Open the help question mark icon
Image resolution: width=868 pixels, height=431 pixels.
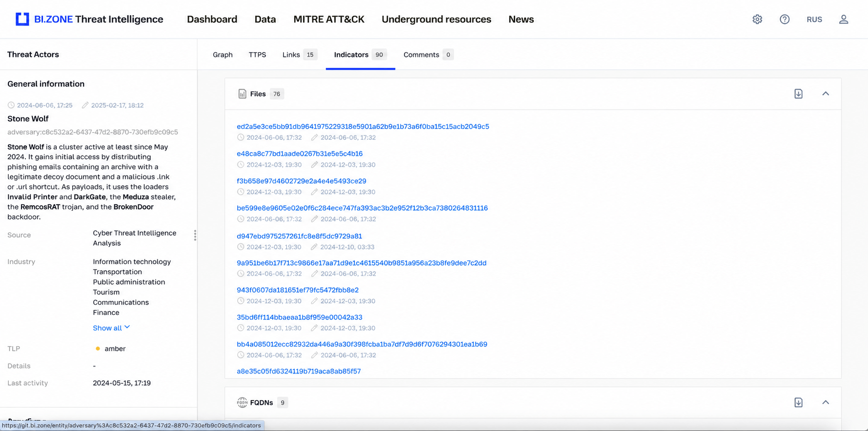click(785, 20)
